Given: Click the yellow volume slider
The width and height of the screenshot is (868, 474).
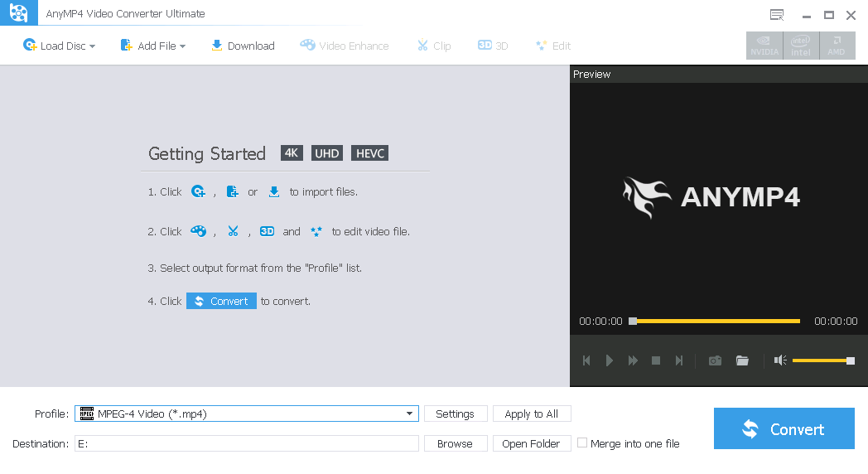Looking at the screenshot, I should tap(823, 360).
